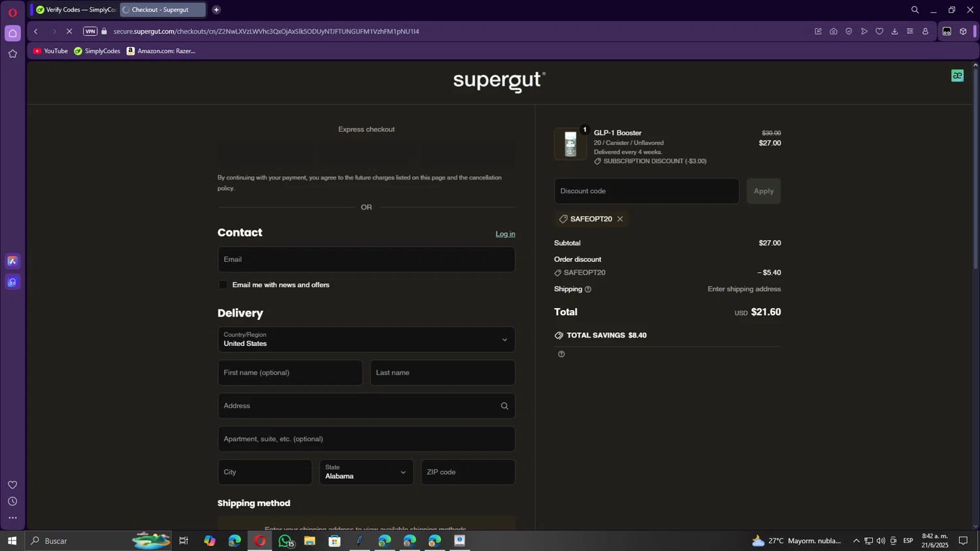
Task: Check Email me with news and offers
Action: tap(223, 285)
